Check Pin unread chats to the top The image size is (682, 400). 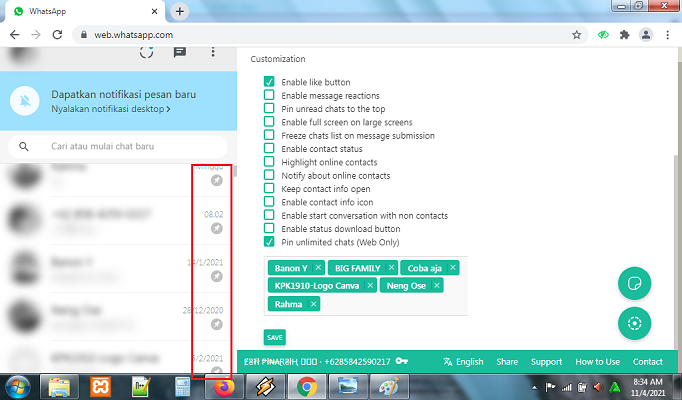269,108
